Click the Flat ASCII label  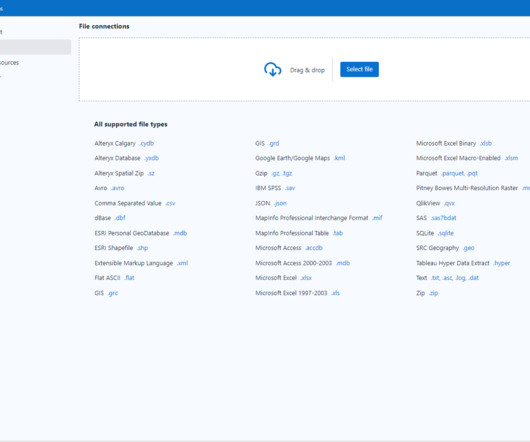pos(107,278)
